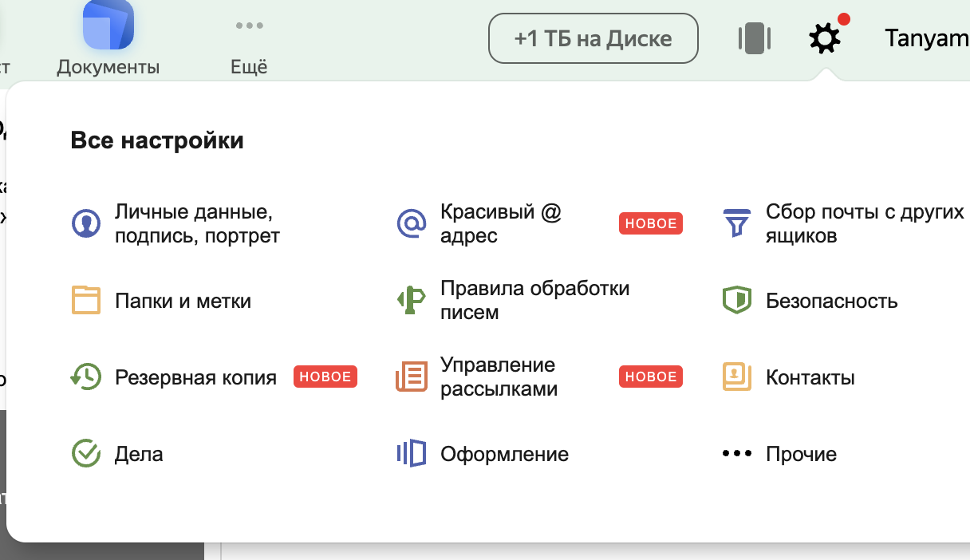Open 'Личные данные, подпись, портрет'
This screenshot has height=560, width=970.
(x=197, y=224)
